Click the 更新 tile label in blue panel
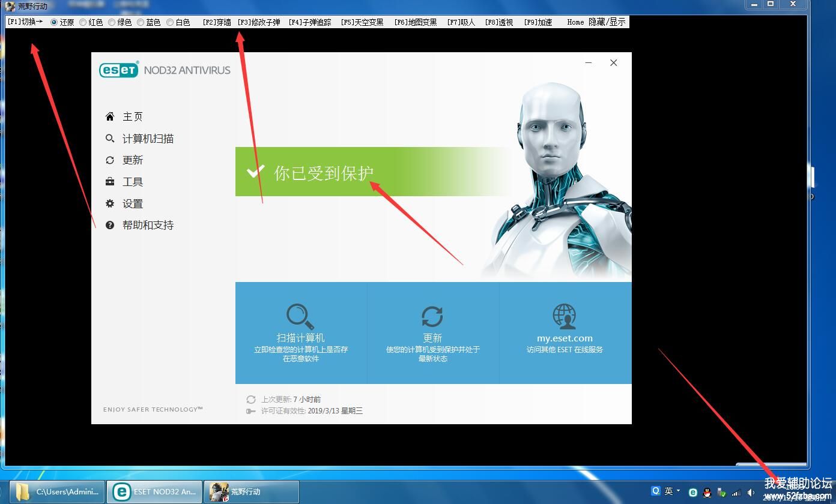 432,338
